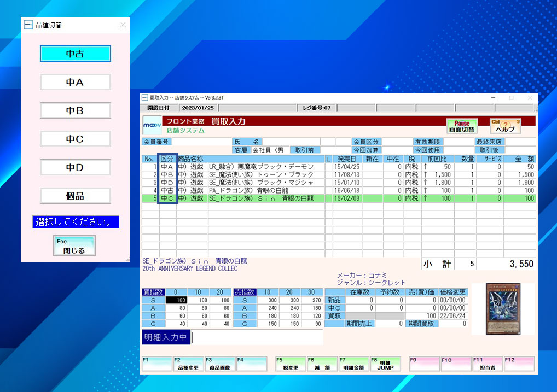The height and width of the screenshot is (392, 557).
Task: Select row 2 トゥーン・ブラック
Action: point(339,174)
